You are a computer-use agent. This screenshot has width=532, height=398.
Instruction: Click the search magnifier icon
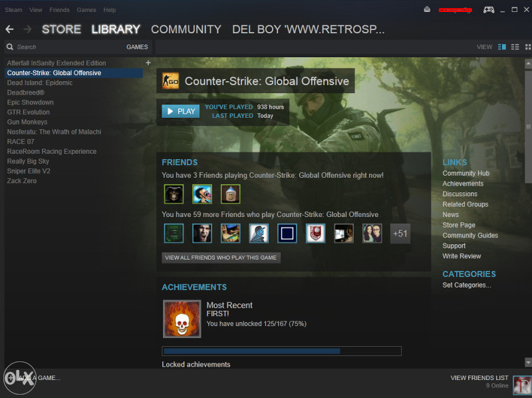tap(10, 47)
